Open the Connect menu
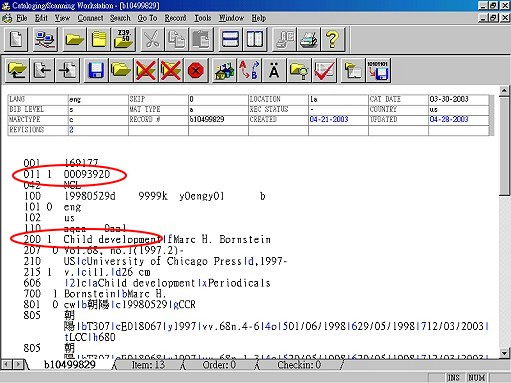This screenshot has height=383, width=511. (x=90, y=18)
